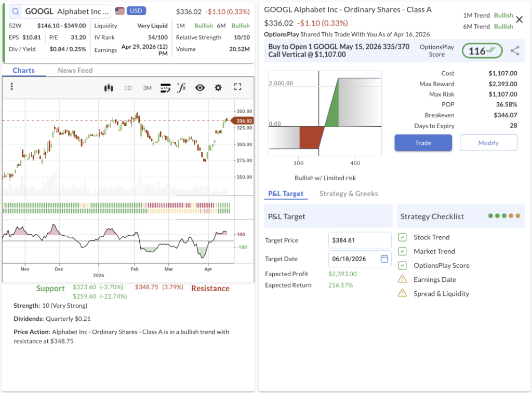Screen dimensions: 532x393
Task: Open the 3M time range selector
Action: click(147, 88)
